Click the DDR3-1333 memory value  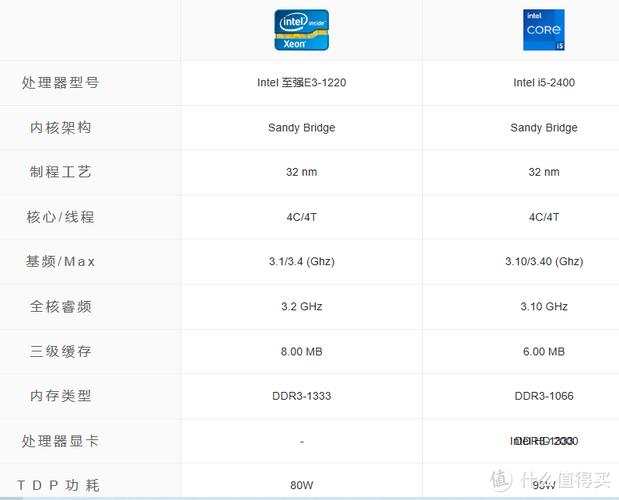coord(302,396)
